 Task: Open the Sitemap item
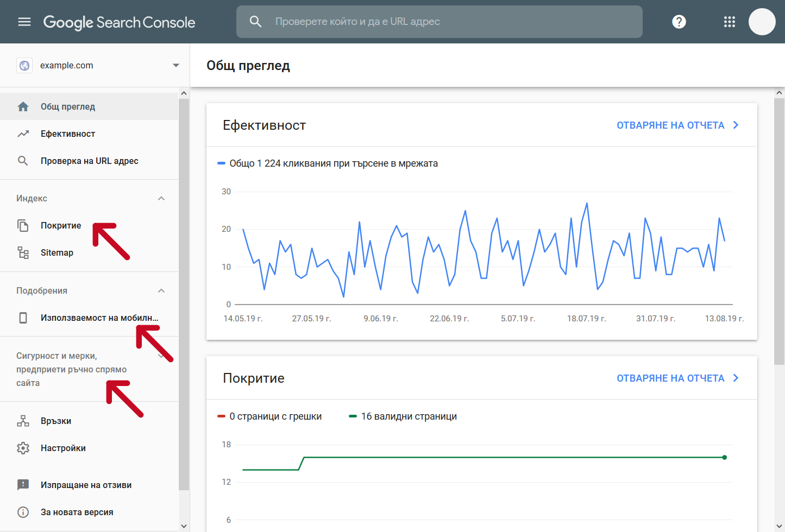tap(89, 252)
